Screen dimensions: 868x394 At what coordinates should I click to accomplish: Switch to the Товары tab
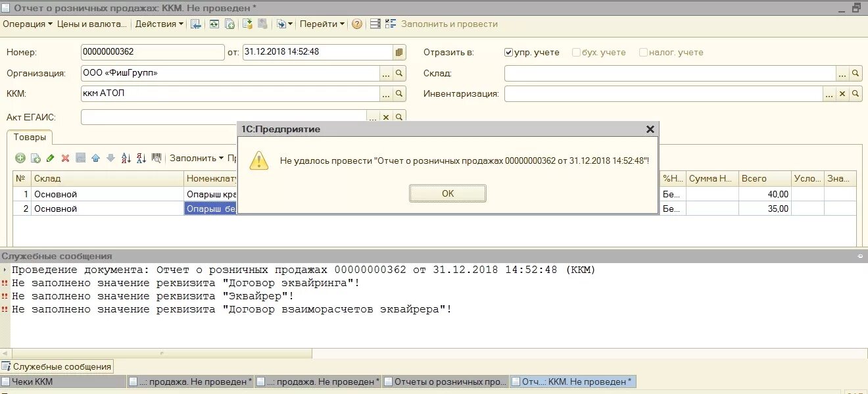pyautogui.click(x=30, y=137)
